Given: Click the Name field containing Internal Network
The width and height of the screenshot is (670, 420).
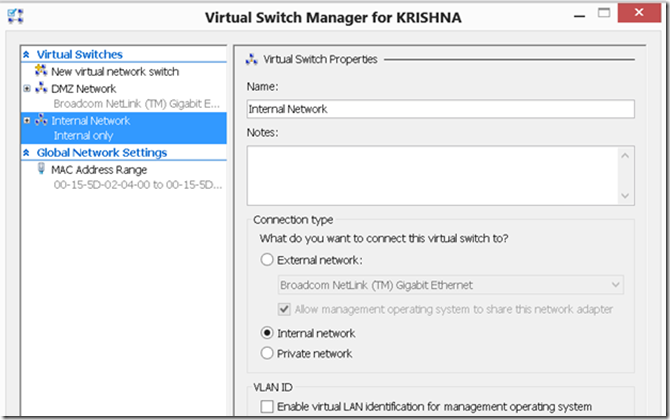Looking at the screenshot, I should coord(441,109).
